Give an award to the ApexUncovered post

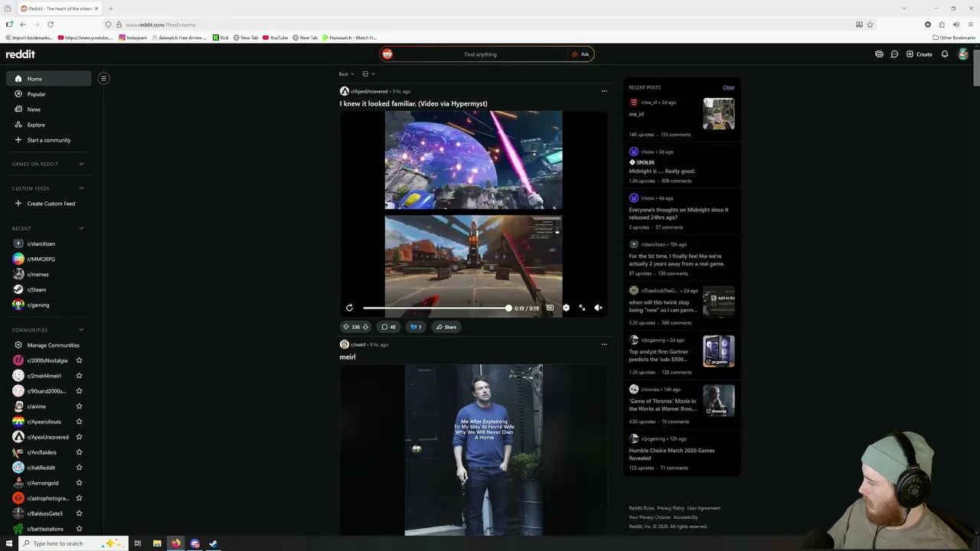(415, 327)
